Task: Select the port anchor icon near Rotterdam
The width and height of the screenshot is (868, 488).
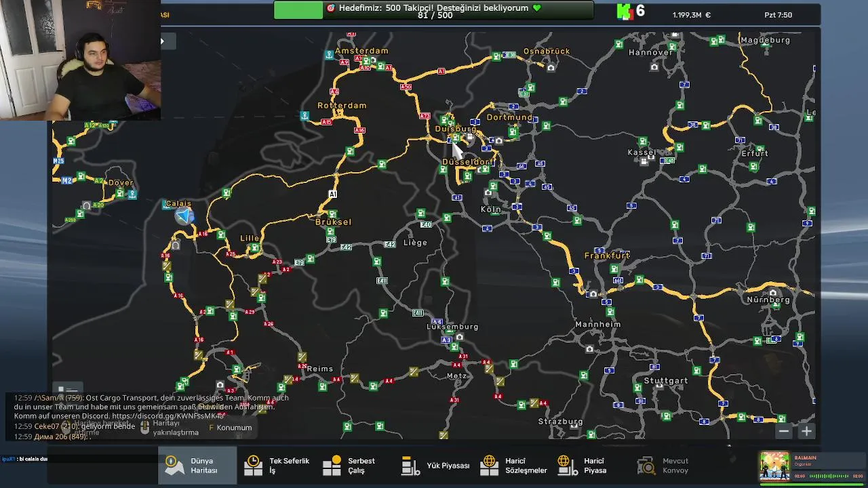Action: (x=305, y=116)
